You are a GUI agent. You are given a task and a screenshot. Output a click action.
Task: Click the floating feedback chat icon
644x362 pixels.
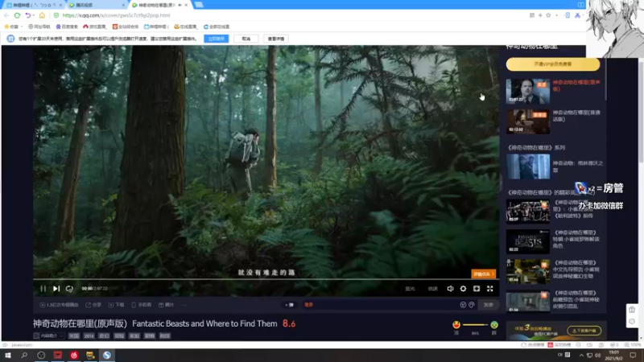click(632, 321)
